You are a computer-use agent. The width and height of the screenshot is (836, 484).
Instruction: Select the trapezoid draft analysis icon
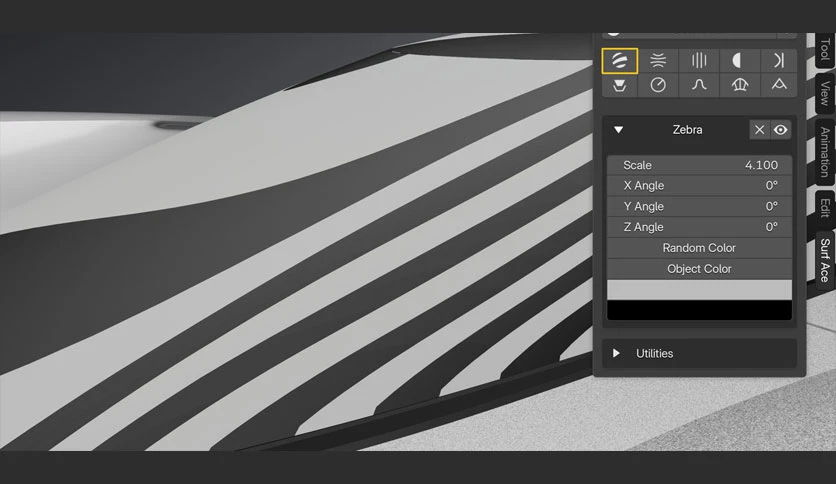(620, 85)
